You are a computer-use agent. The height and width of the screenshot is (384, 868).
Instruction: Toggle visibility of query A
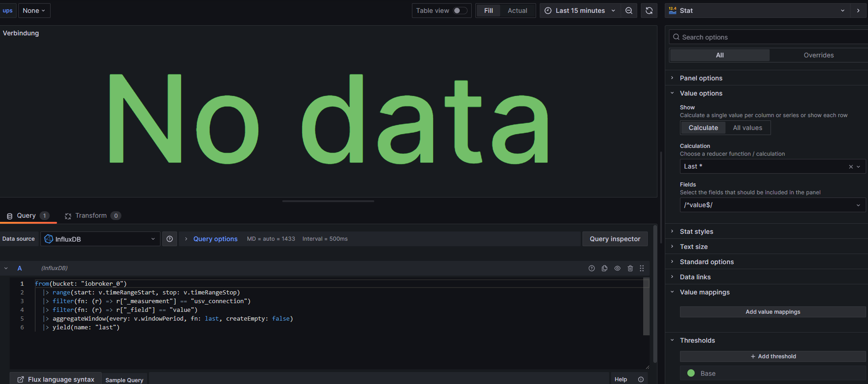point(617,268)
